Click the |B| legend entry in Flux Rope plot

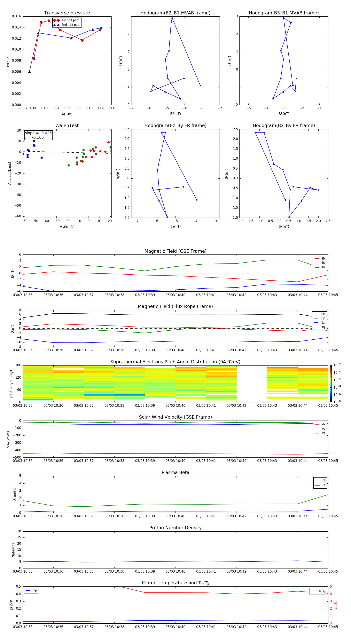tap(320, 327)
